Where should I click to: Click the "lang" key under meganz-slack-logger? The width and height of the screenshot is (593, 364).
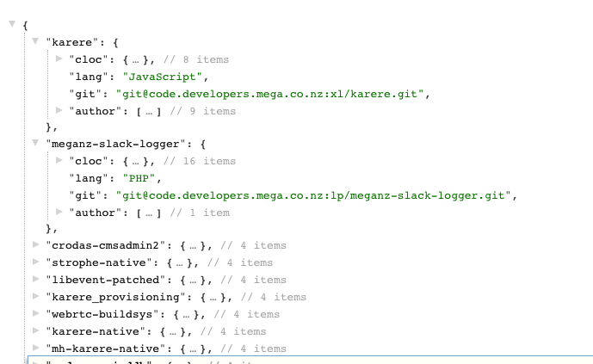click(89, 178)
